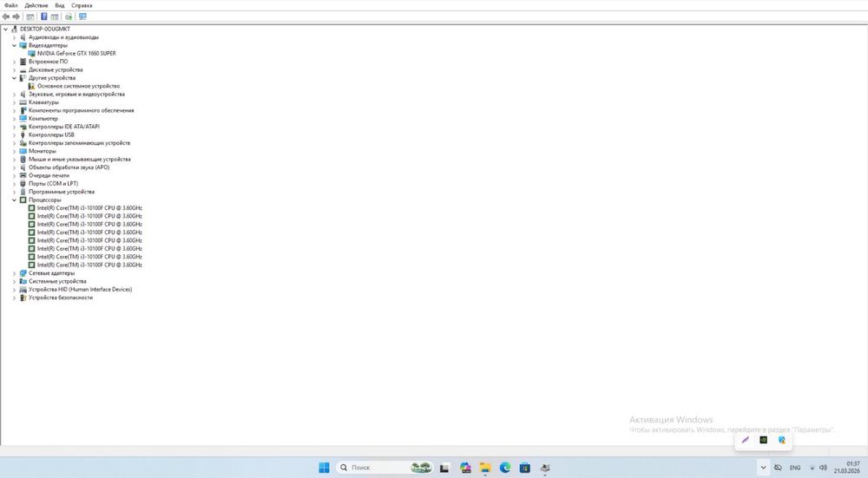Click the purple feather icon in tray overflow

[745, 440]
